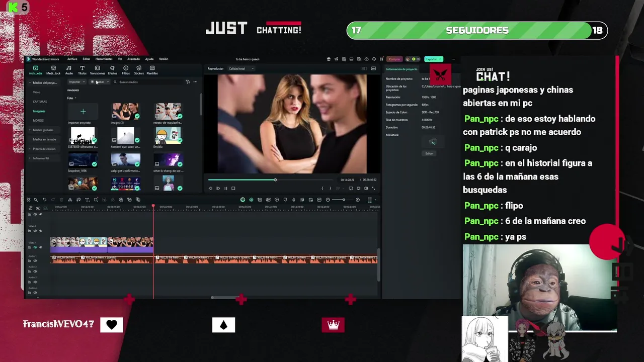This screenshot has height=362, width=644.
Task: Click the preview progress bar handle
Action: coord(275,179)
